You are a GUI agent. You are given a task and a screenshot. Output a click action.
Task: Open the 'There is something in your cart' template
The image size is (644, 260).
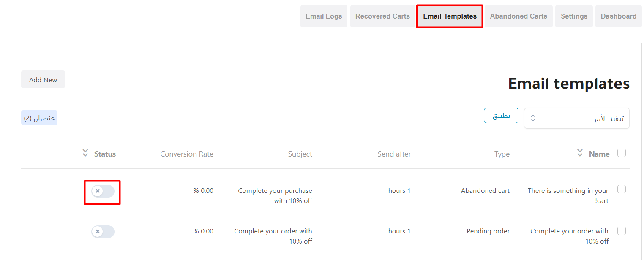coord(568,191)
